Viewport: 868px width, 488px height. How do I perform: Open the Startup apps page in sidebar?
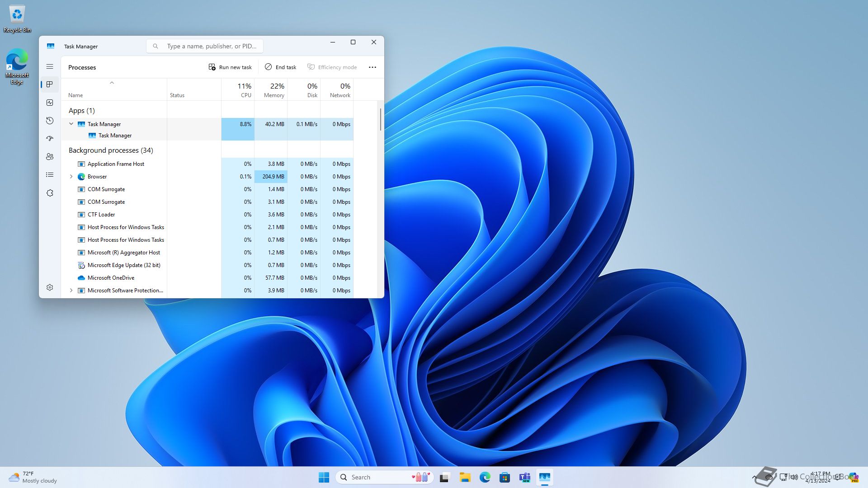pos(50,139)
